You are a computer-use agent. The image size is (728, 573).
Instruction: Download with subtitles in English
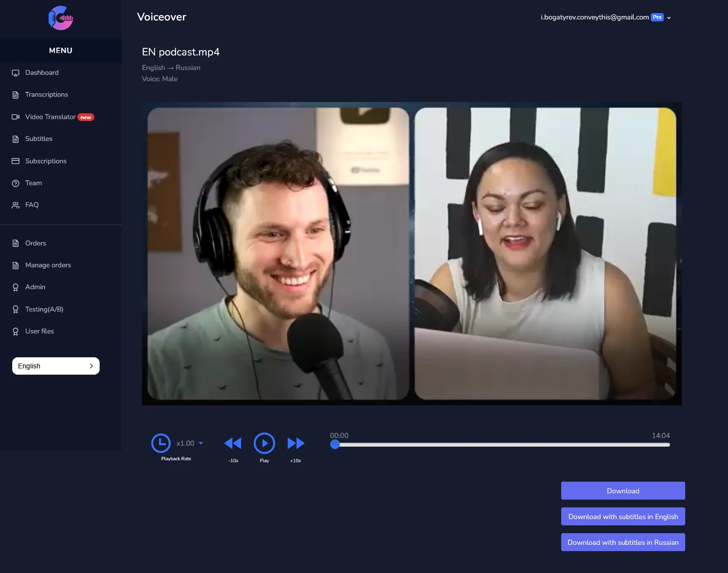[x=623, y=517]
